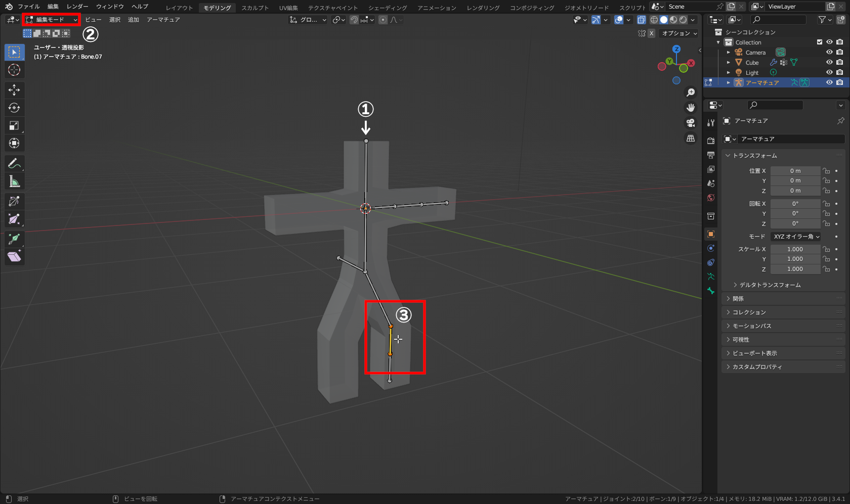Viewport: 850px width, 504px height.
Task: Expand the 関係 (Relations) panel
Action: click(x=783, y=299)
